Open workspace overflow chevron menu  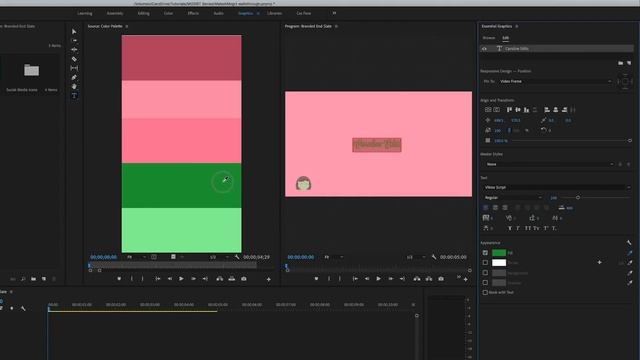pos(334,13)
